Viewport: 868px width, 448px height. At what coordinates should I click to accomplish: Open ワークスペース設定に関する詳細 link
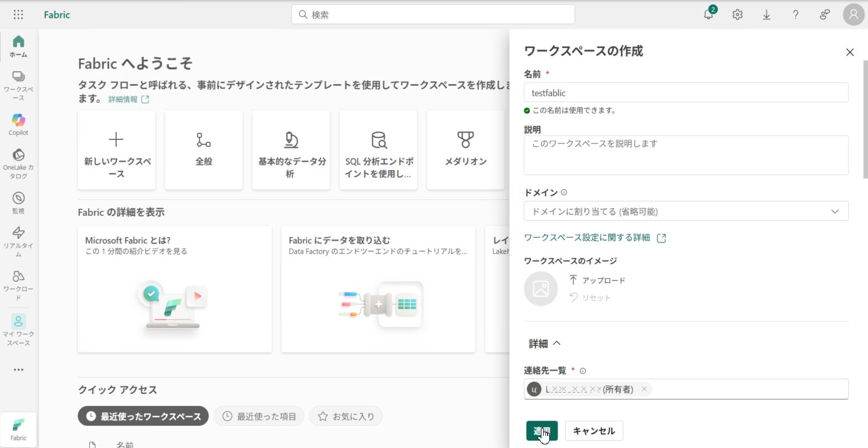point(587,238)
